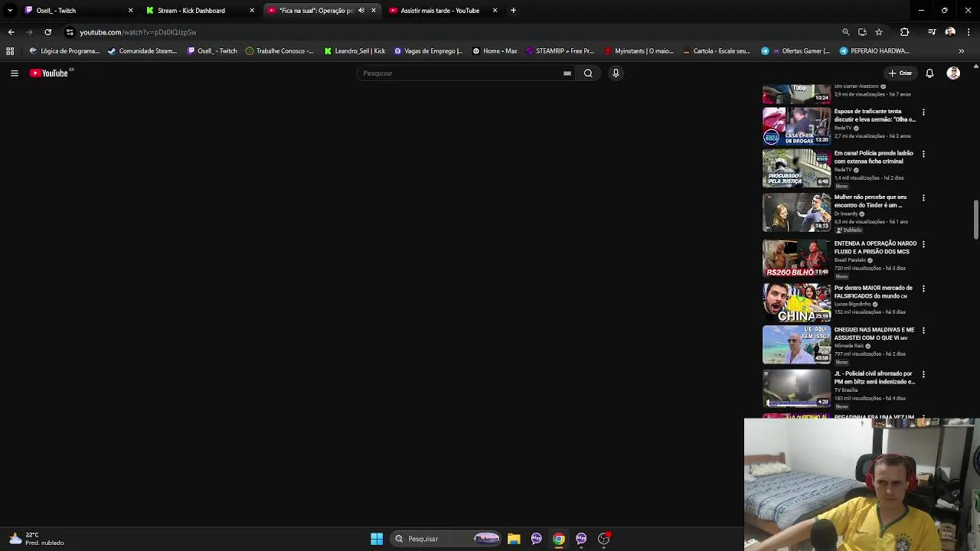The width and height of the screenshot is (980, 551).
Task: Show more bookmarks with the double chevron
Action: pos(962,51)
